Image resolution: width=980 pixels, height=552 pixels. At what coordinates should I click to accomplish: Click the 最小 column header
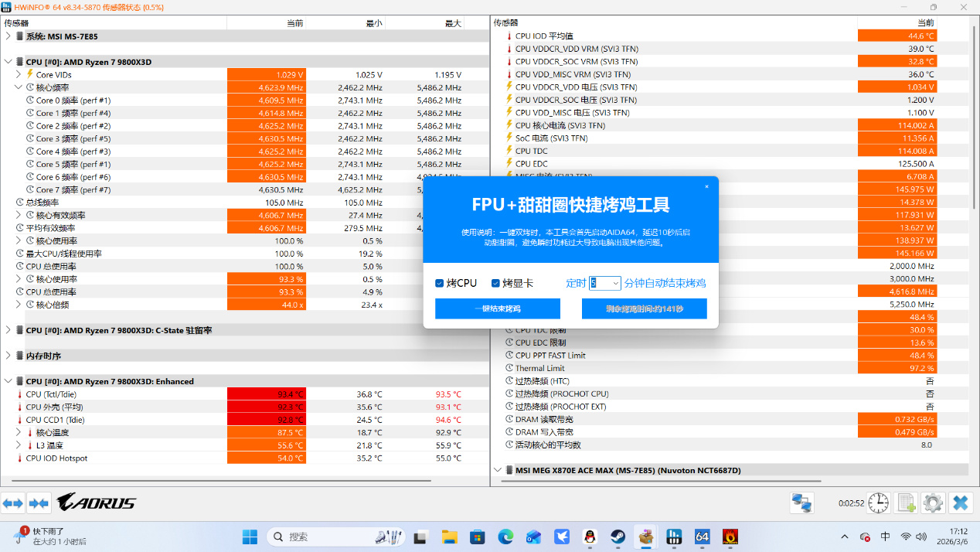tap(374, 23)
